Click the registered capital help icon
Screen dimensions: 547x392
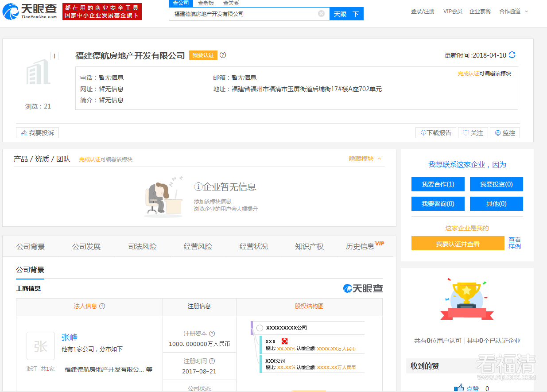(x=212, y=334)
